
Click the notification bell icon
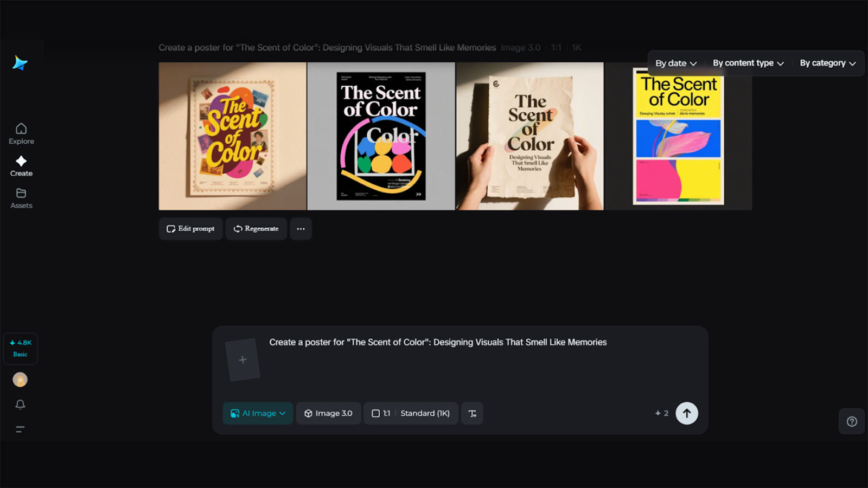click(x=20, y=404)
